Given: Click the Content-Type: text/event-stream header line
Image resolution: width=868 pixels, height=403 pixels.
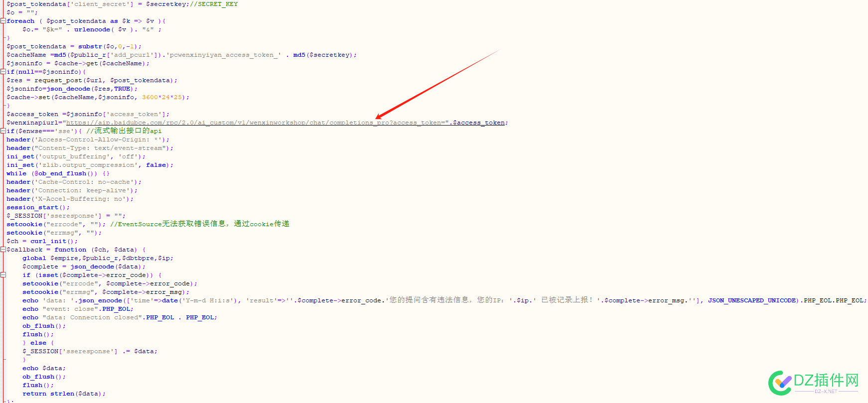Looking at the screenshot, I should point(90,148).
